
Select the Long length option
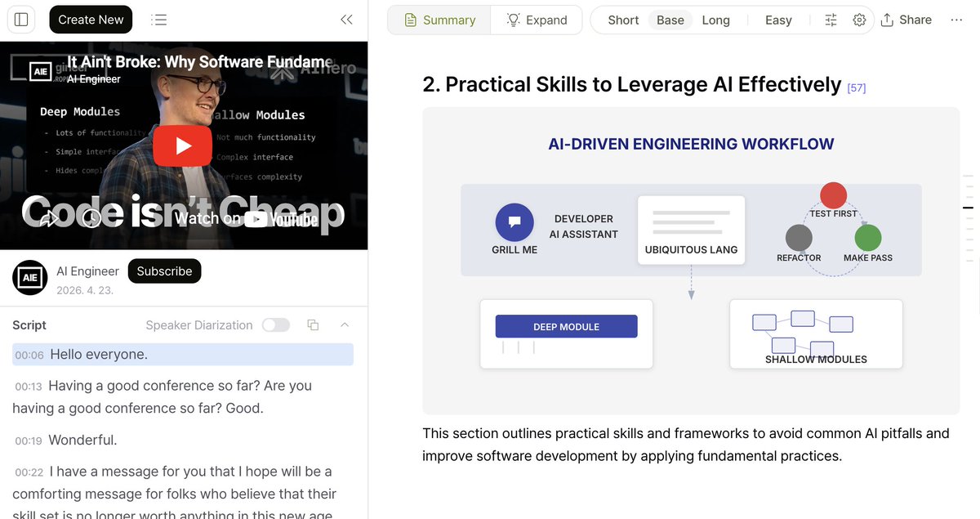[x=716, y=20]
